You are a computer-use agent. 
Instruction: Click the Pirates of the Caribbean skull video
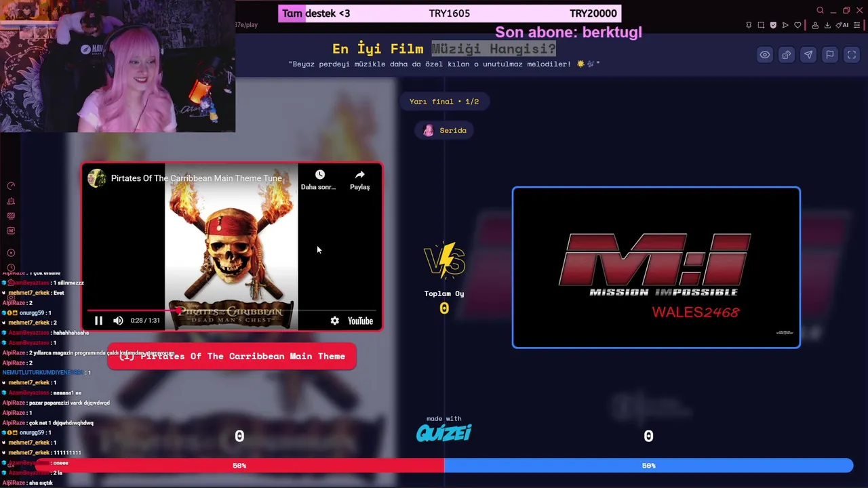click(x=231, y=247)
